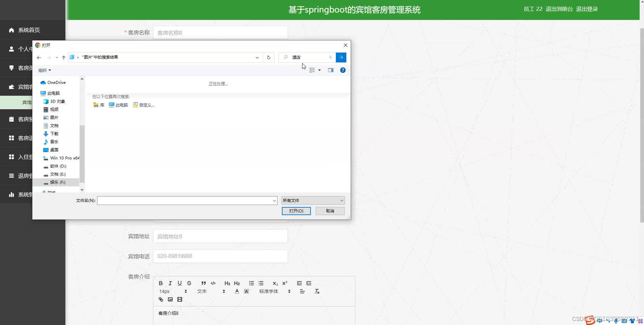Select 下载 in the navigation pane
Image resolution: width=644 pixels, height=325 pixels.
tap(51, 134)
